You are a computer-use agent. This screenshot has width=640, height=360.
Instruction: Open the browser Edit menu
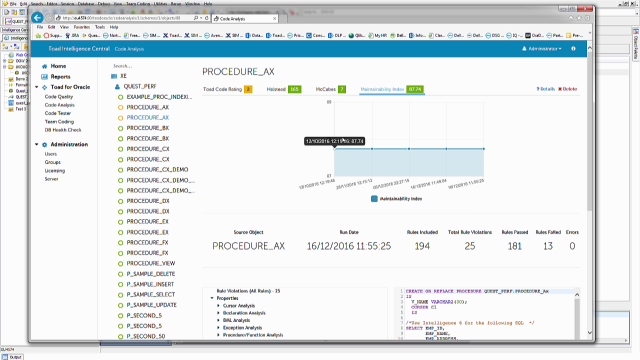(x=51, y=27)
